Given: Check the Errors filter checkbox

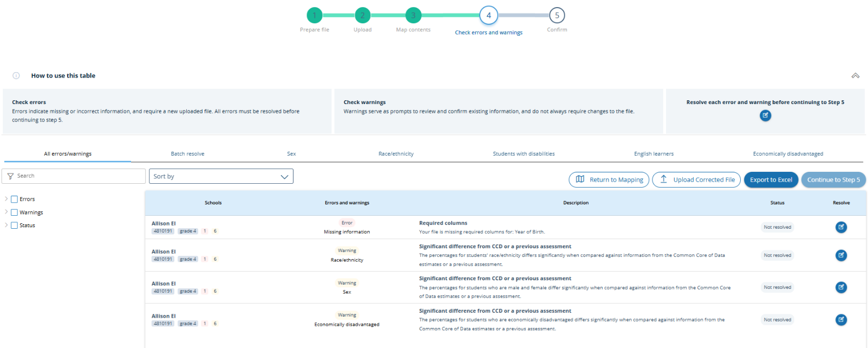Looking at the screenshot, I should pos(15,199).
